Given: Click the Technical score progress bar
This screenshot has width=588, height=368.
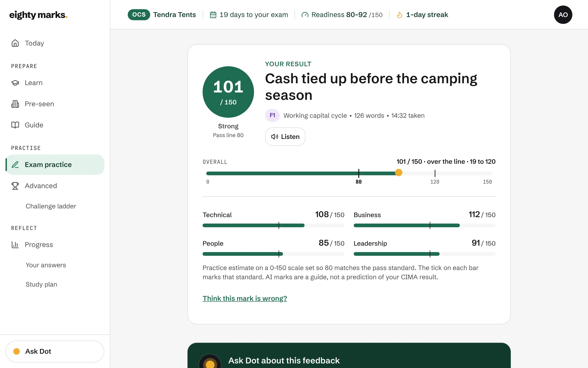Looking at the screenshot, I should pyautogui.click(x=273, y=225).
